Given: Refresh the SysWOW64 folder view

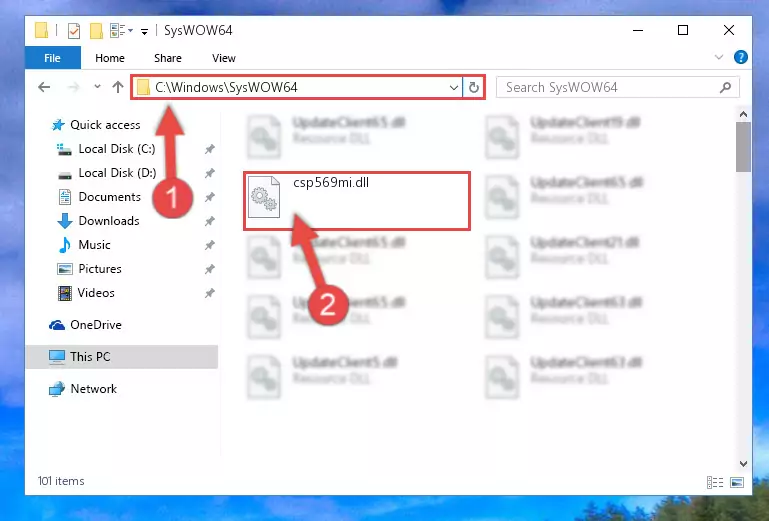Looking at the screenshot, I should tap(473, 88).
